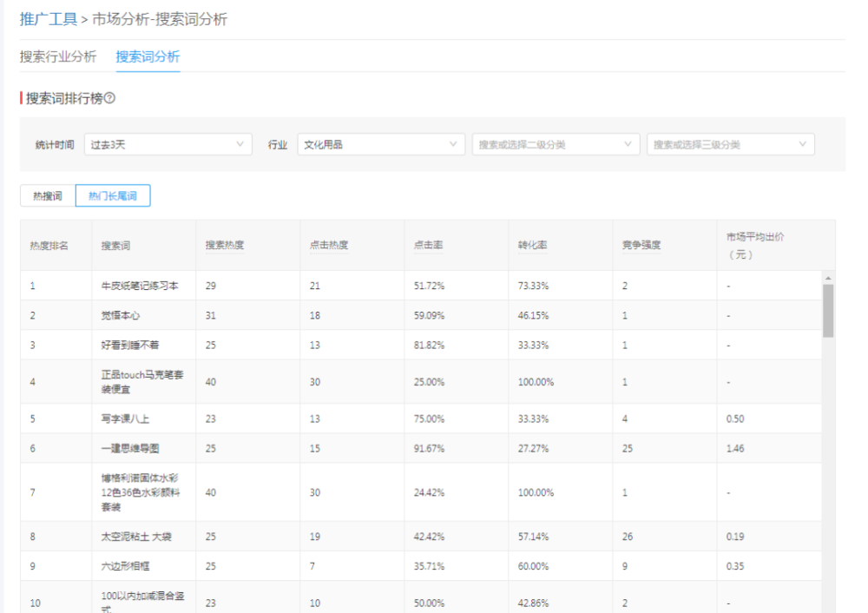
Task: Select search term 觉悟本心
Action: pos(120,316)
